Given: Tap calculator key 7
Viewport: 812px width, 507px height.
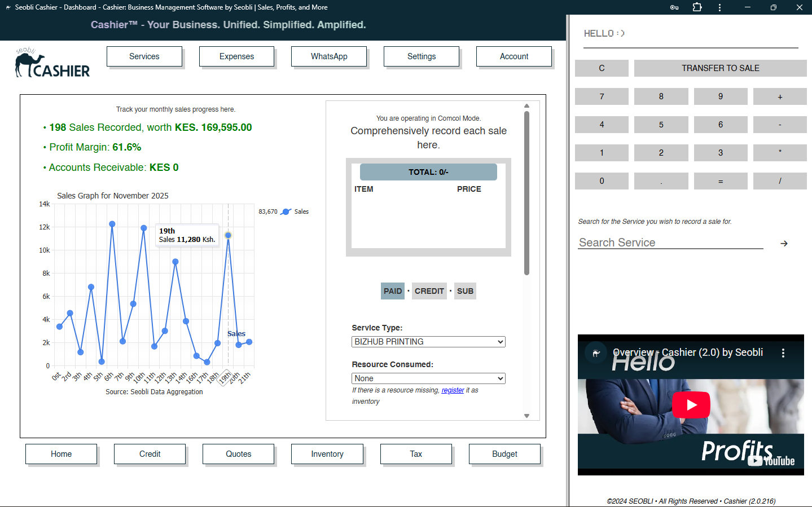Looking at the screenshot, I should point(602,96).
